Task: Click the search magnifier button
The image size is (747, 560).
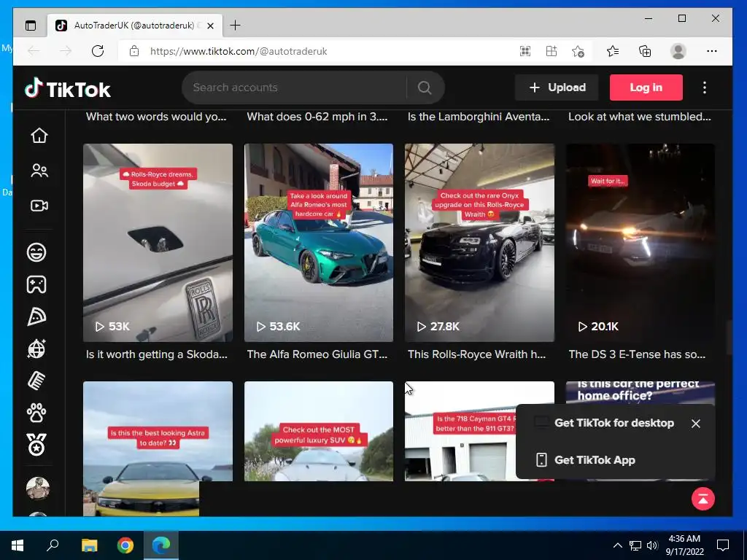Action: pos(425,87)
